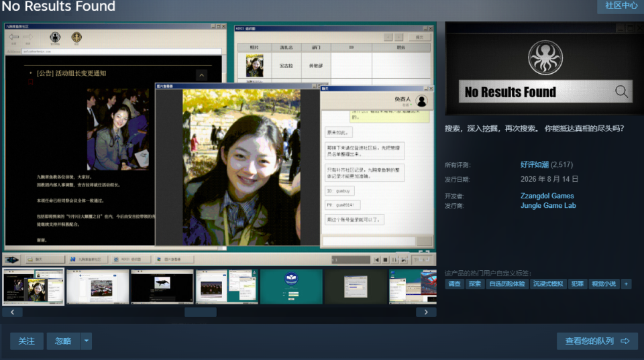The width and height of the screenshot is (644, 360).
Task: Click the chat message input field
Action: click(x=369, y=241)
